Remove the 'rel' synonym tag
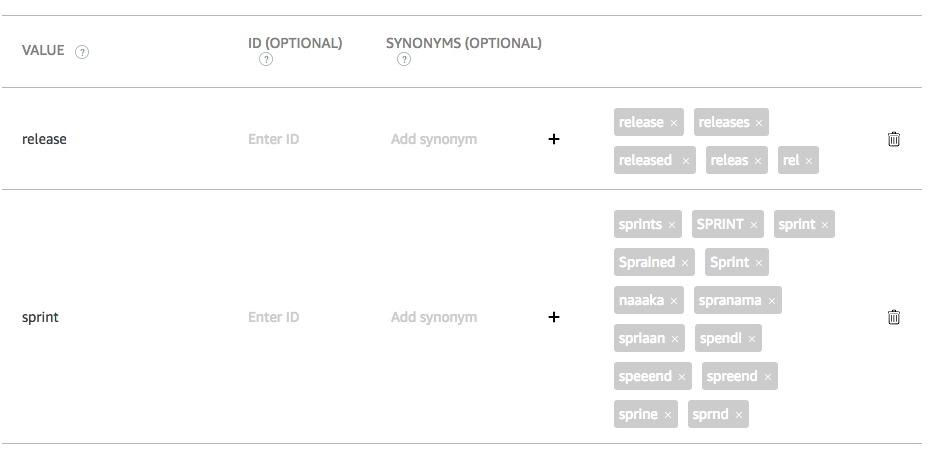940x463 pixels. 809,161
